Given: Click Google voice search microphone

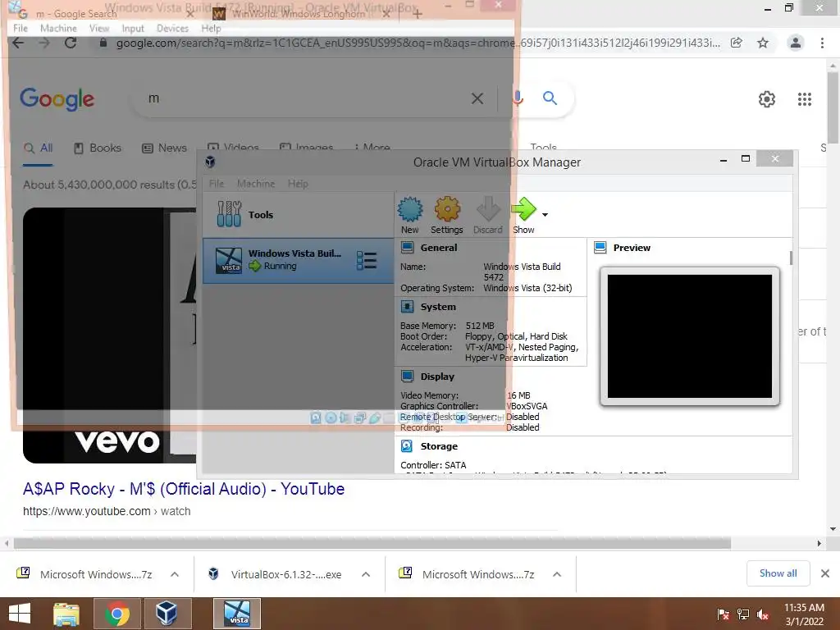Looking at the screenshot, I should [x=517, y=98].
